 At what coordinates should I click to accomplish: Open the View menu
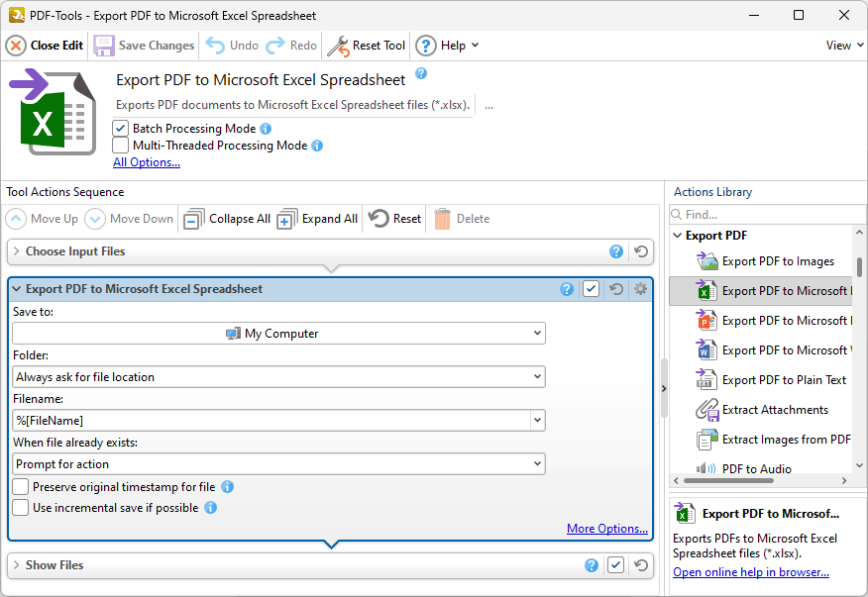(x=845, y=46)
